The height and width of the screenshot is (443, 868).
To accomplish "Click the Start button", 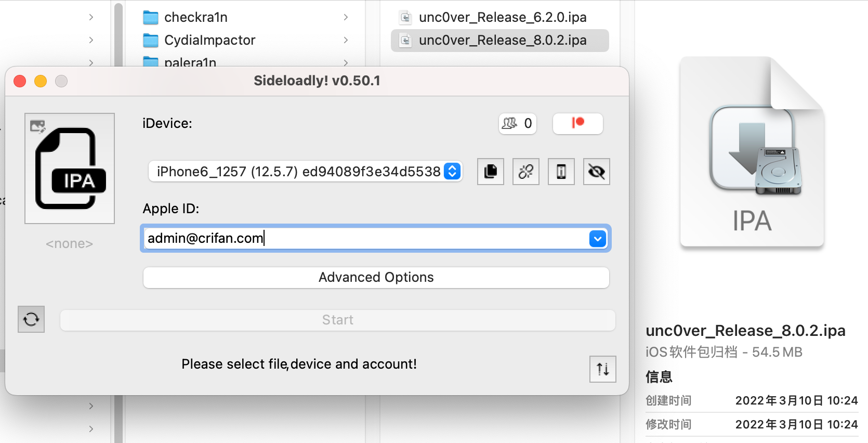I will click(338, 320).
